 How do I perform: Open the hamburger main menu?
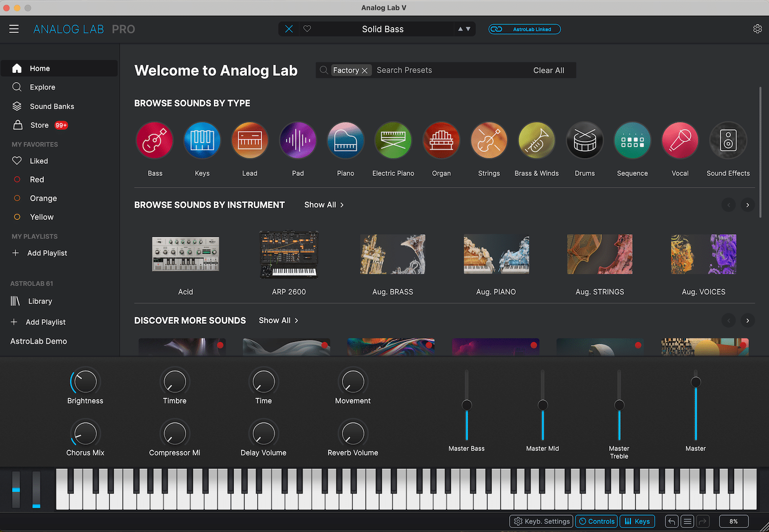pos(14,29)
